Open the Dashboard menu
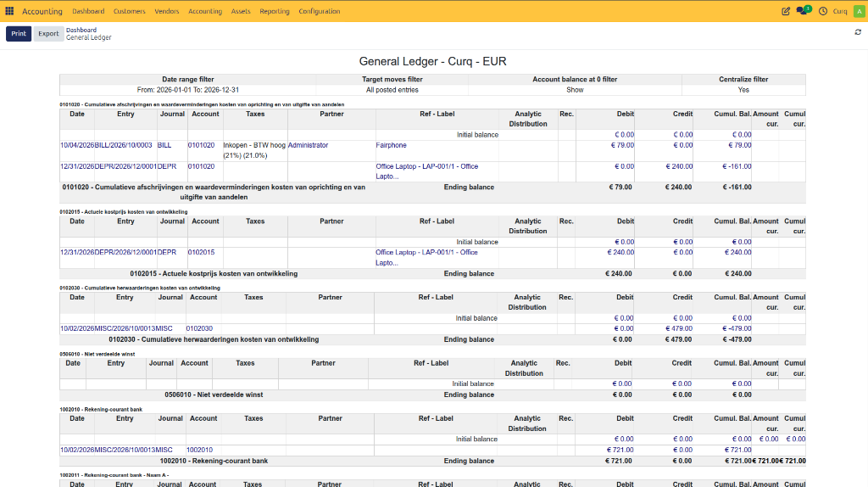The height and width of the screenshot is (487, 868). tap(88, 11)
